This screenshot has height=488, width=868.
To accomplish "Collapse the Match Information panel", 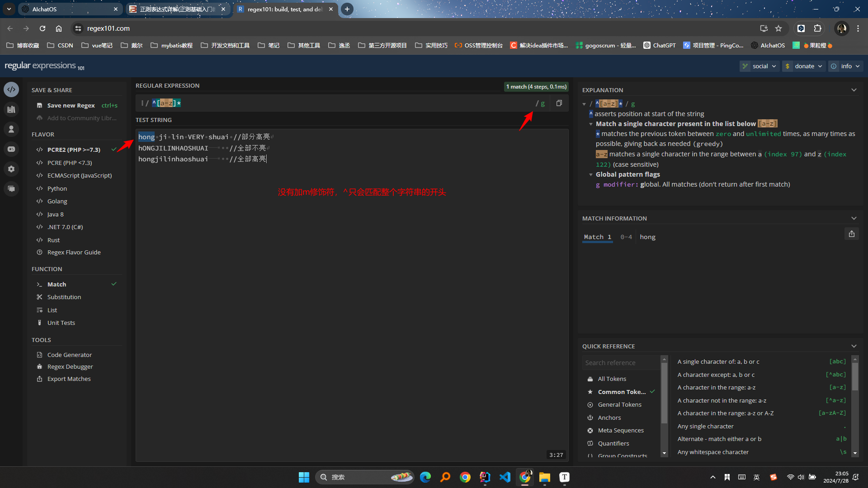I will coord(854,218).
